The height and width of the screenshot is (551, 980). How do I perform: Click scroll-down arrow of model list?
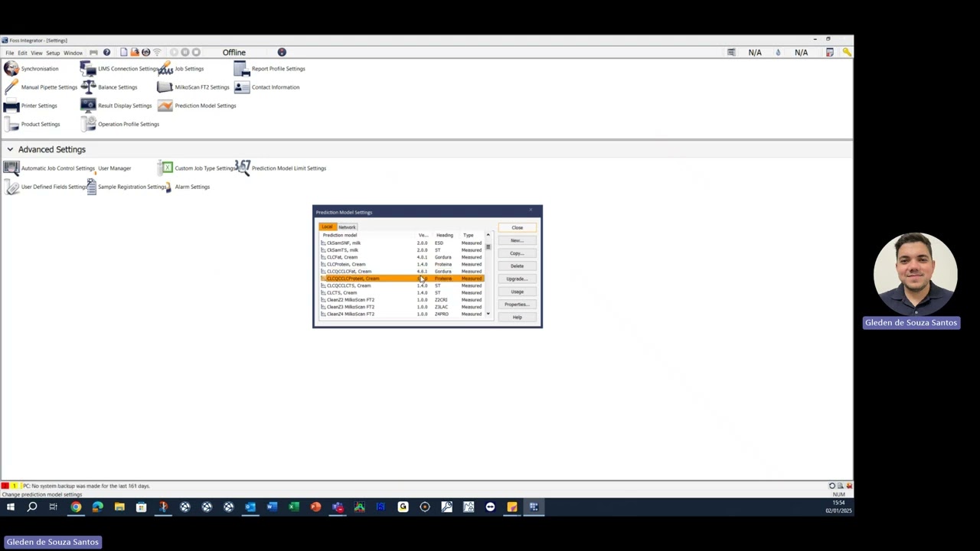pos(488,314)
